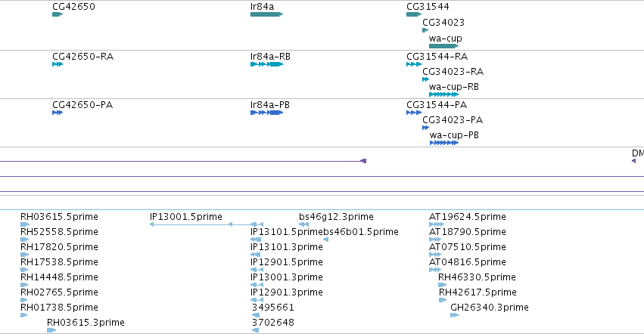This screenshot has height=334, width=644.
Task: Select protein CG31544-PA
Action: click(x=437, y=104)
